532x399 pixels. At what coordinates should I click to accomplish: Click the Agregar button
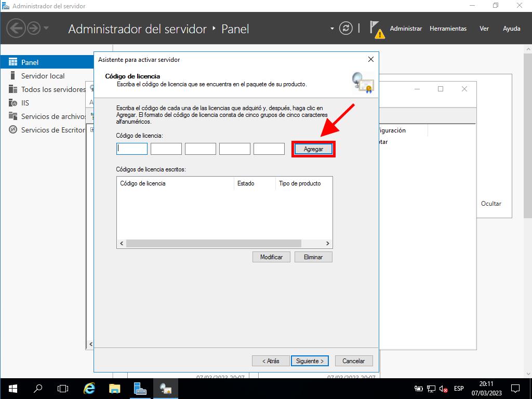pyautogui.click(x=313, y=149)
